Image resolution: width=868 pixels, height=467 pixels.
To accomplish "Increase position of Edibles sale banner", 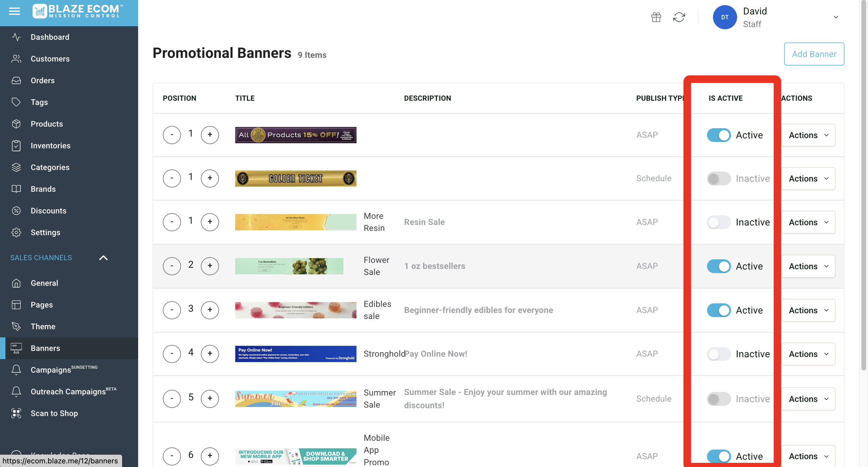I will click(210, 310).
